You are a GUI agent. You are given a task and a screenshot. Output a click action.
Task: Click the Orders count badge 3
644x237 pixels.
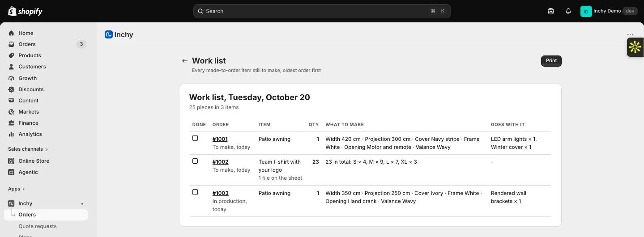(81, 44)
